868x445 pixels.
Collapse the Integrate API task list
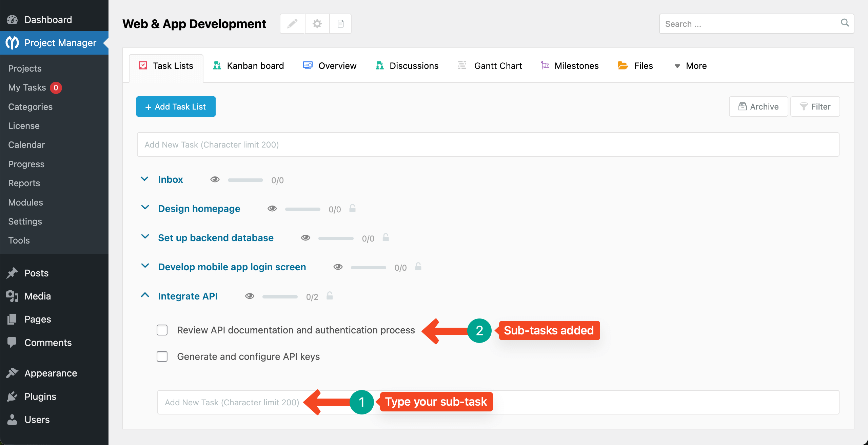pos(145,295)
